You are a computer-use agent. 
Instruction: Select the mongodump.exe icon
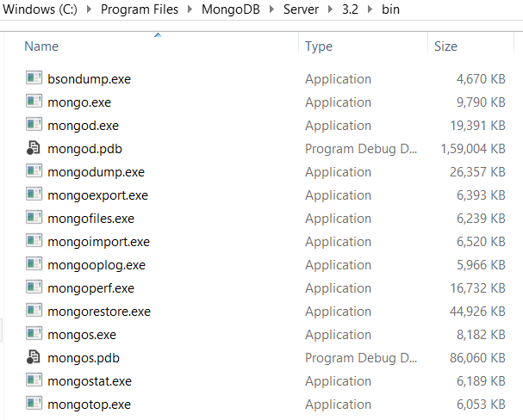34,171
